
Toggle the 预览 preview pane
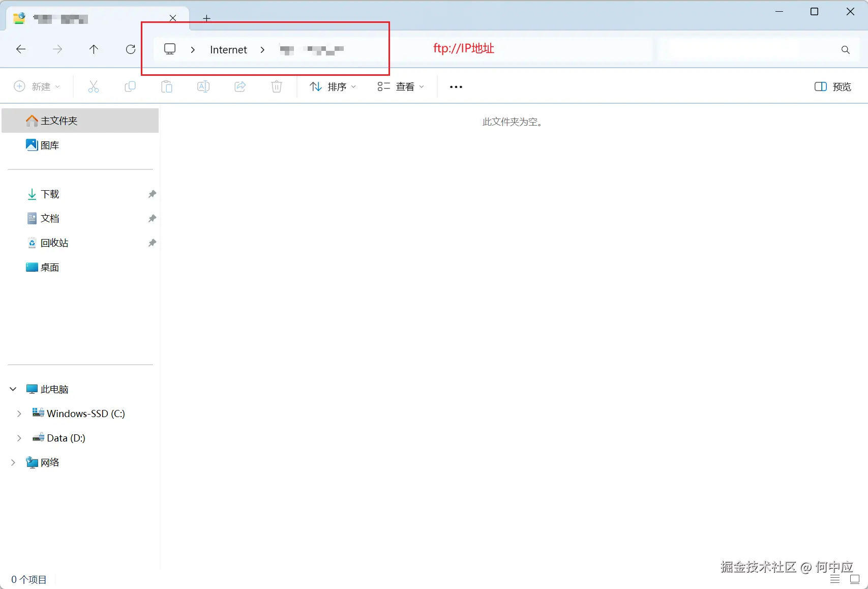pyautogui.click(x=833, y=87)
